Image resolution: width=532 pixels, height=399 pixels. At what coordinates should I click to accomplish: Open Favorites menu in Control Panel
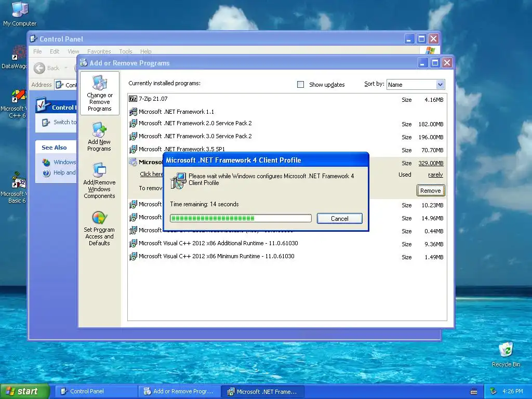[99, 51]
